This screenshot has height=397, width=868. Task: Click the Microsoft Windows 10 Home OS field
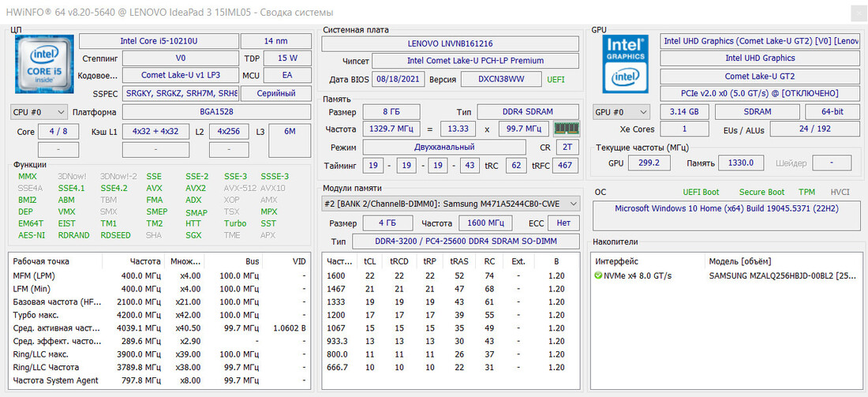726,216
